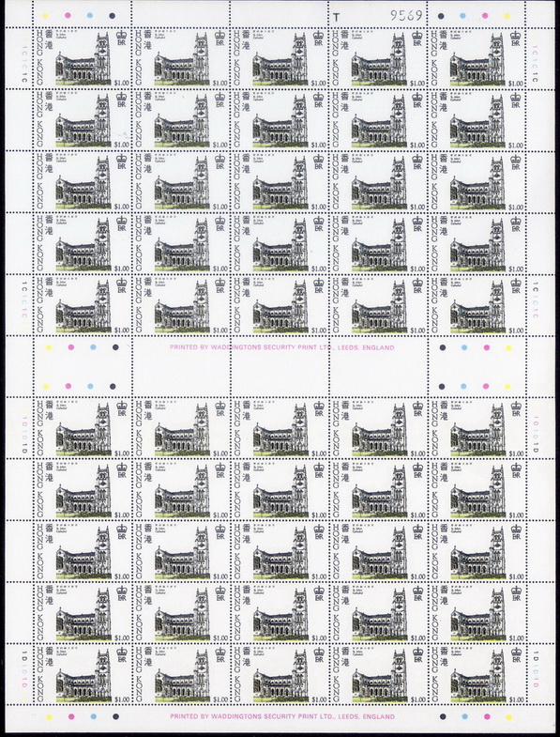Click the letter T in top margin
The height and width of the screenshot is (737, 560).
336,17
